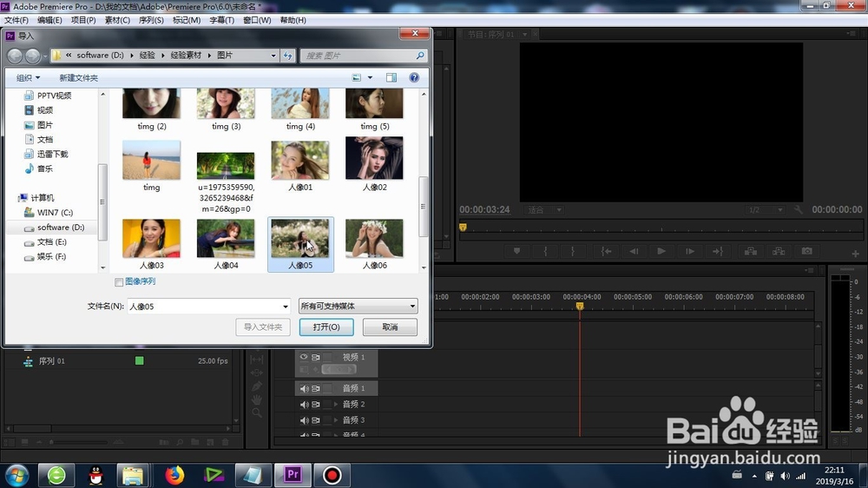Open the 素材(C) menu
Image resolution: width=868 pixels, height=488 pixels.
tap(117, 20)
